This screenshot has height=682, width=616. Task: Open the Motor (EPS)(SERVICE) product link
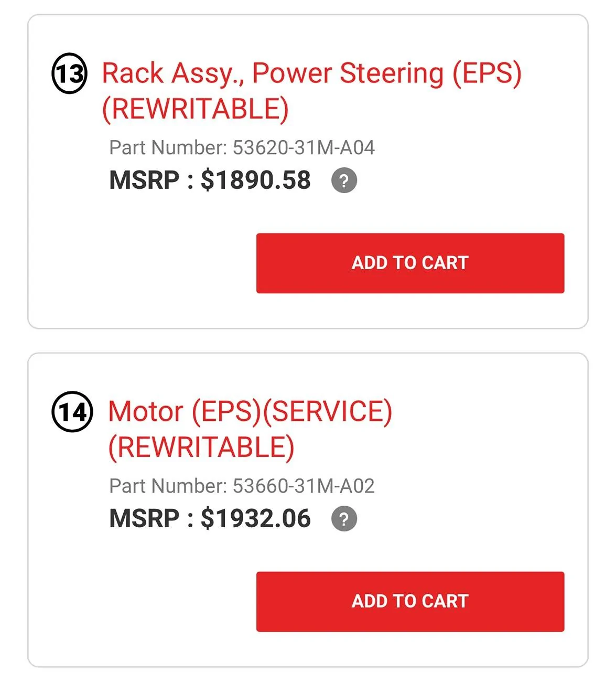(250, 412)
